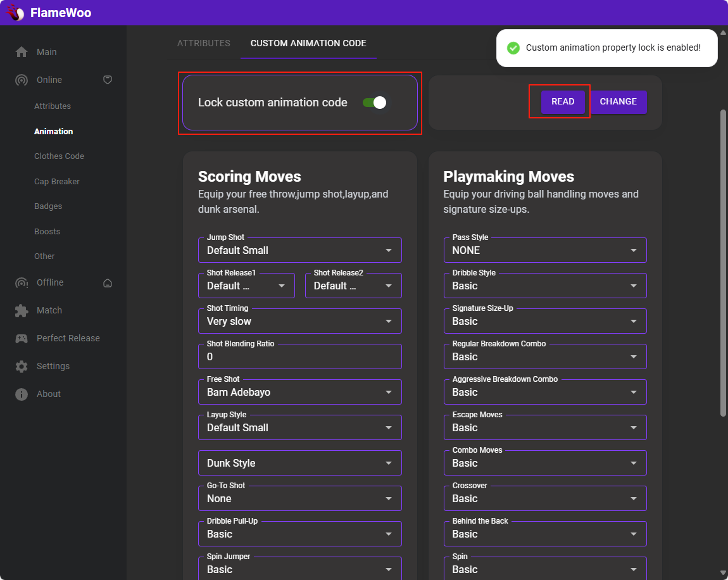Open the Free Shot dropdown
The width and height of the screenshot is (728, 580).
(x=300, y=392)
